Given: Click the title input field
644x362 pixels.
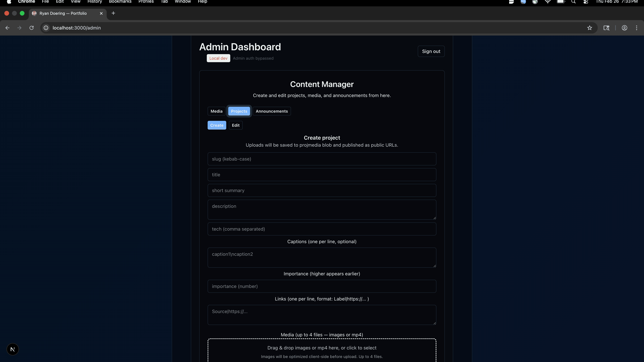Looking at the screenshot, I should (322, 174).
